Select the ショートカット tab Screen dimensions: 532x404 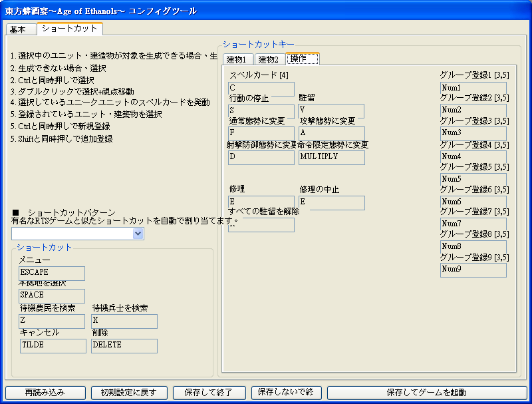point(69,29)
